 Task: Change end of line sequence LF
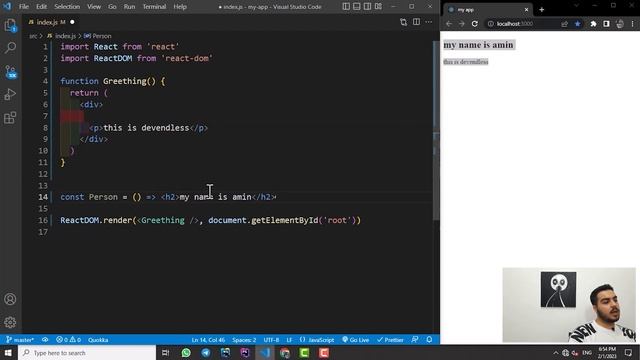tap(289, 340)
